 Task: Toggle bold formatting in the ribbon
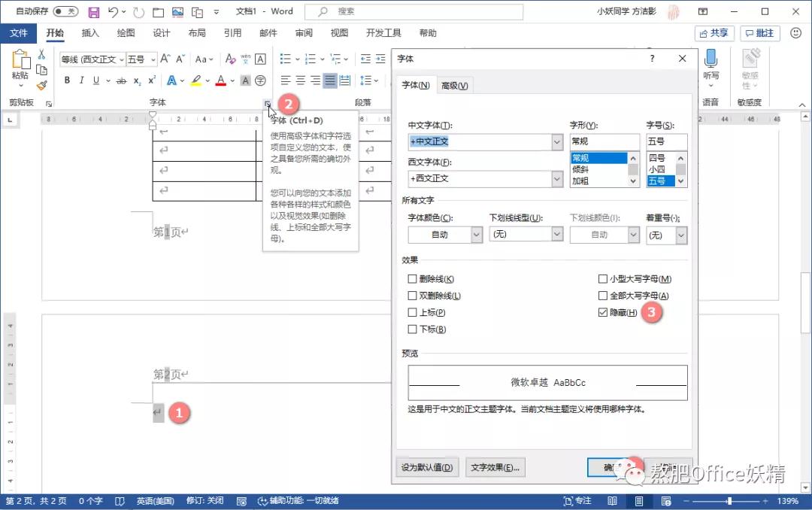(x=67, y=80)
